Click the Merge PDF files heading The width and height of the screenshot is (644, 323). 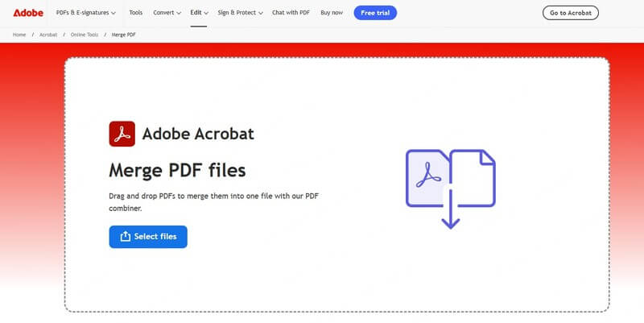click(x=177, y=170)
